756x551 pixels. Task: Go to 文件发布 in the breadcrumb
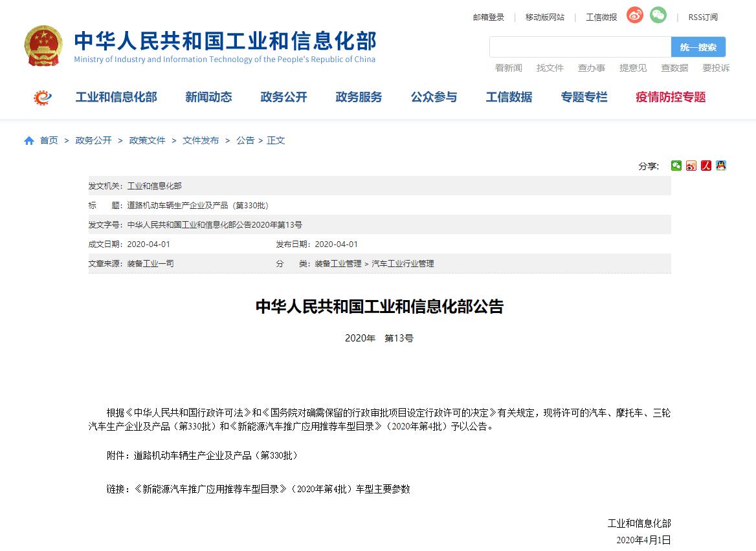[x=201, y=140]
